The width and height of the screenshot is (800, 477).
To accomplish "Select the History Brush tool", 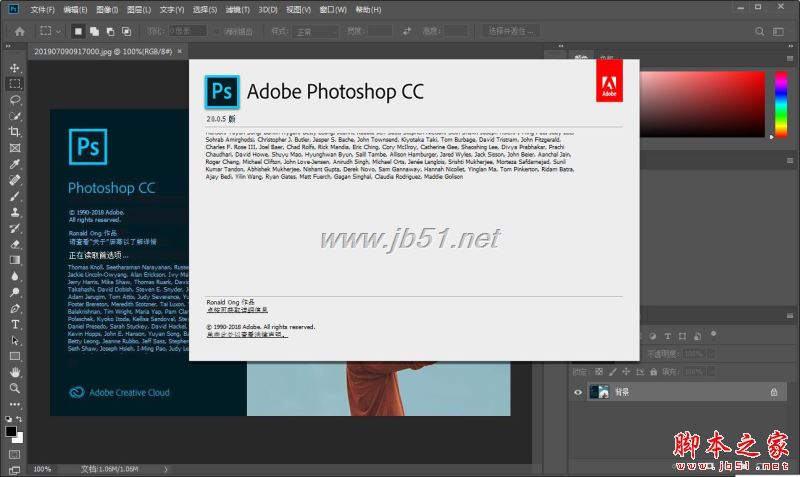I will coord(14,228).
